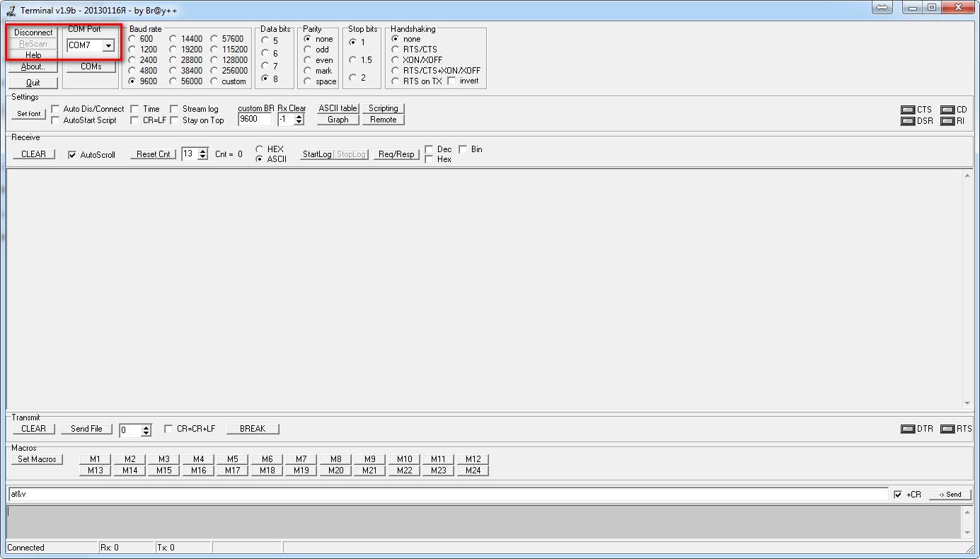Click the double-arrow icon in title bar
The image size is (980, 559).
point(882,8)
